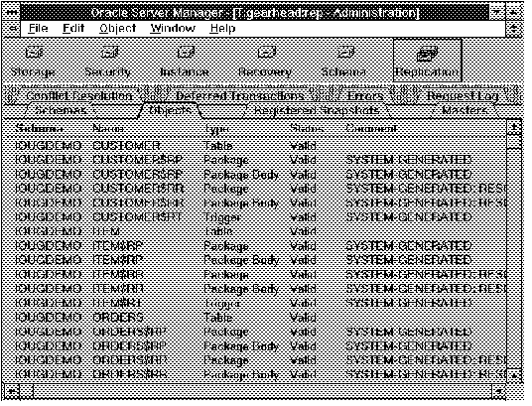Switch to the Conflict Resolution tab
532x406 pixels.
pos(78,96)
